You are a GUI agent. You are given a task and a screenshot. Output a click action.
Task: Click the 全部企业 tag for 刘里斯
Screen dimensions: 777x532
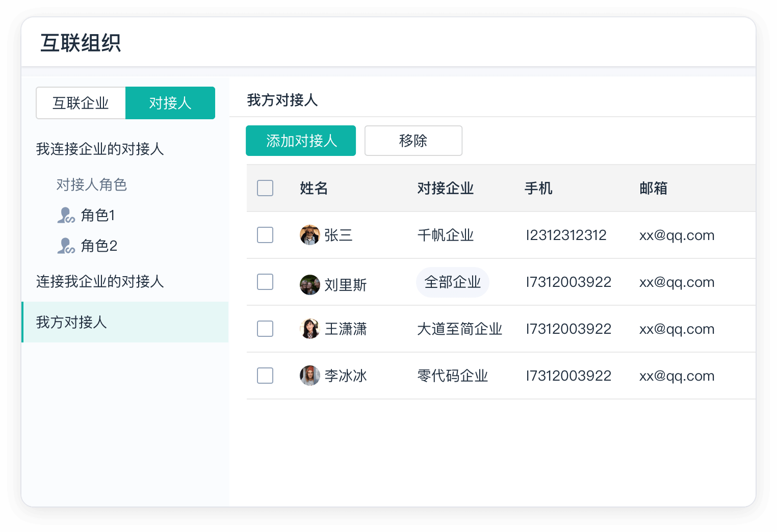point(453,282)
